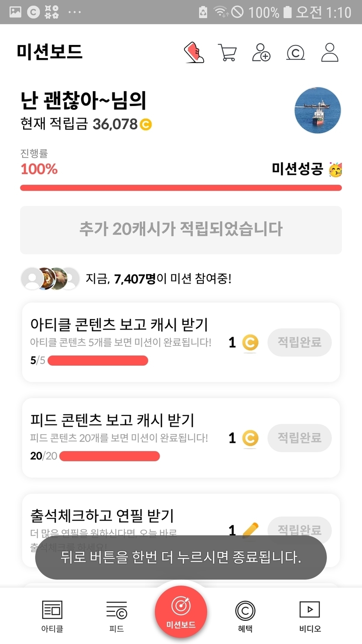
Task: Tap the coin icon in article mission
Action: (x=250, y=343)
